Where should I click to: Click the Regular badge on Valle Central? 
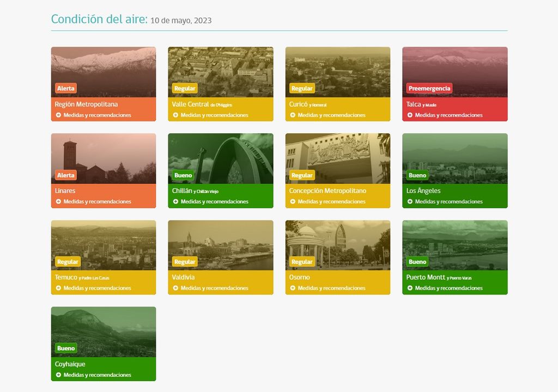(x=185, y=88)
